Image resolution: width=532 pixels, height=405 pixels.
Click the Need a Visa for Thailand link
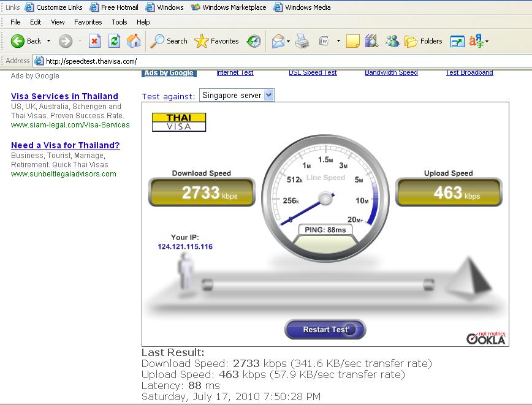coord(65,145)
